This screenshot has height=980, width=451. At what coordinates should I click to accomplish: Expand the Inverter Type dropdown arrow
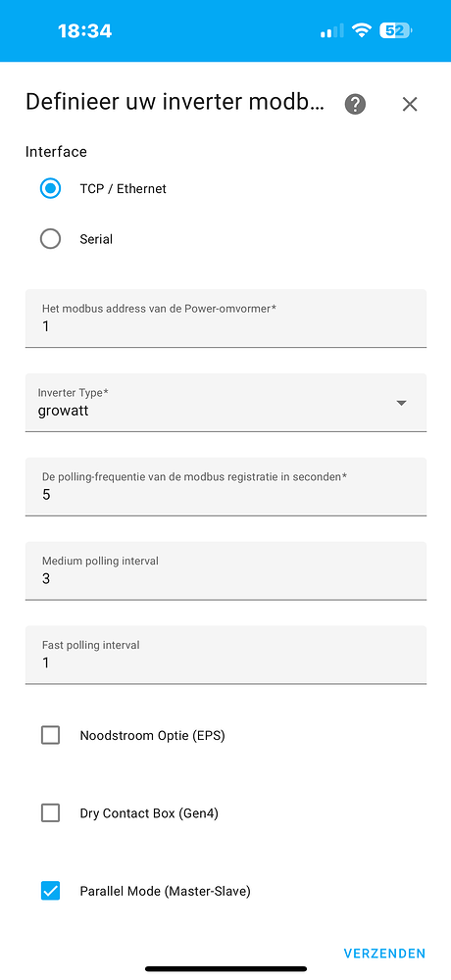point(402,403)
